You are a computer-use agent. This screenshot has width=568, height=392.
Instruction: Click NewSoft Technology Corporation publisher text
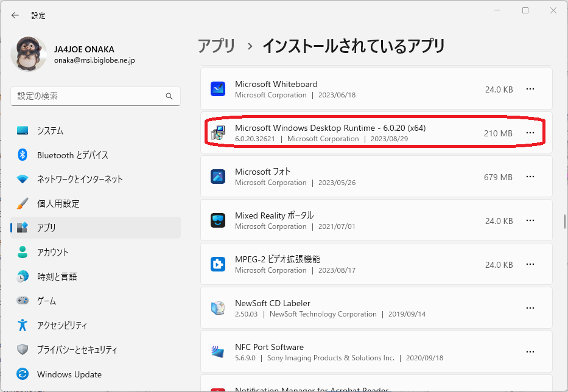(323, 314)
